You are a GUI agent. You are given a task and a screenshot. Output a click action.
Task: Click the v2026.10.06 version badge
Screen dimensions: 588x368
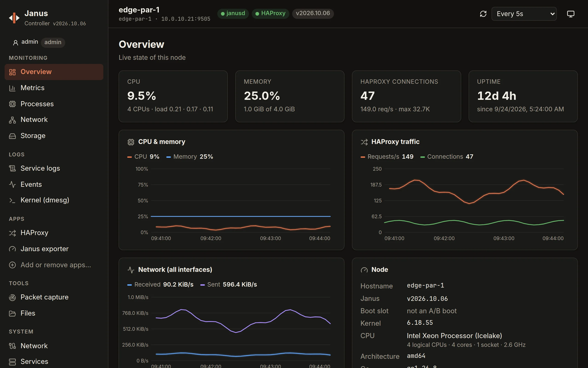[x=313, y=13]
